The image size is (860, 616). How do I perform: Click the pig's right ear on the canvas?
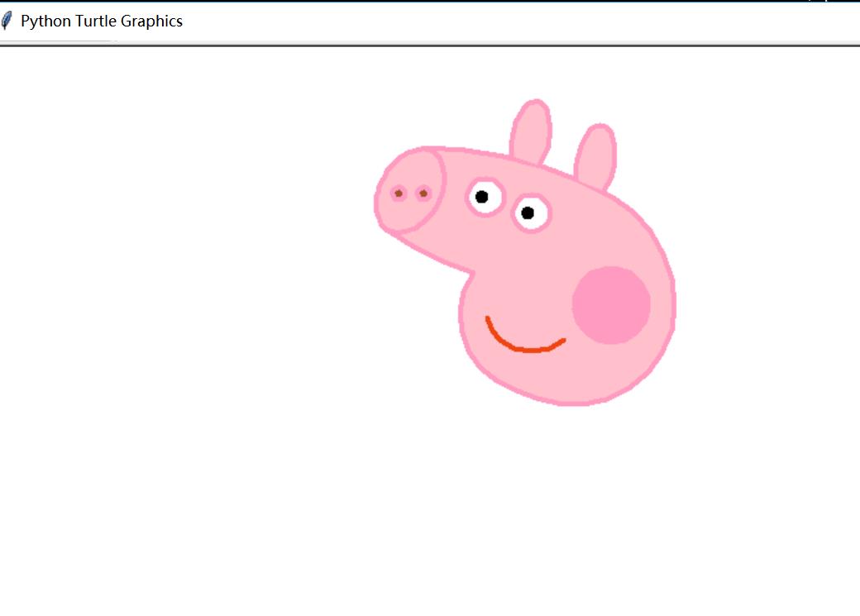595,157
